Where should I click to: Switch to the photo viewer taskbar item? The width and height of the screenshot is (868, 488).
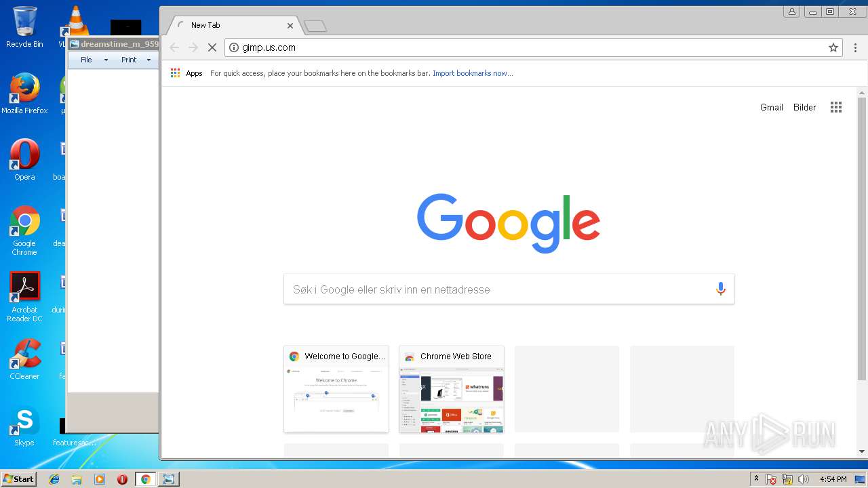pyautogui.click(x=168, y=479)
